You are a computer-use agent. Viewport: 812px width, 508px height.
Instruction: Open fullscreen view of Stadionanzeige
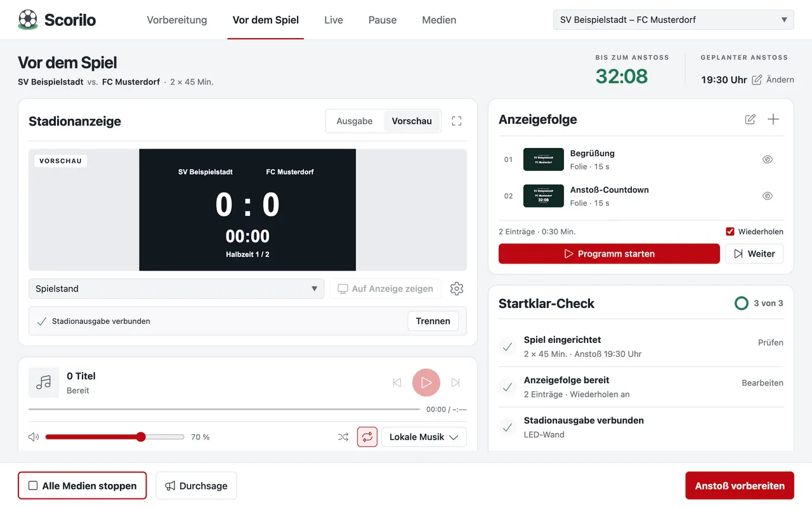click(457, 121)
